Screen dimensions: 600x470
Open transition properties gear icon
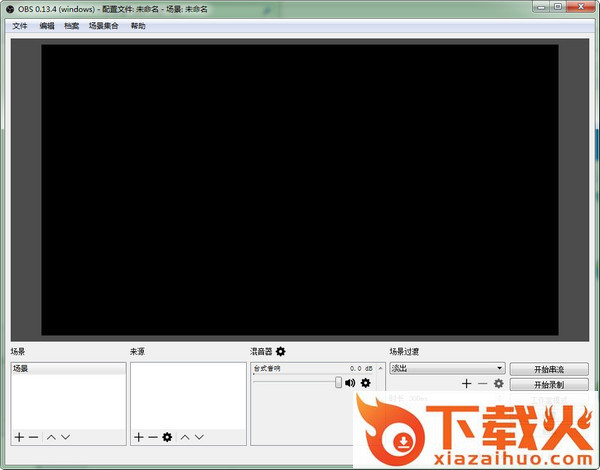point(499,384)
